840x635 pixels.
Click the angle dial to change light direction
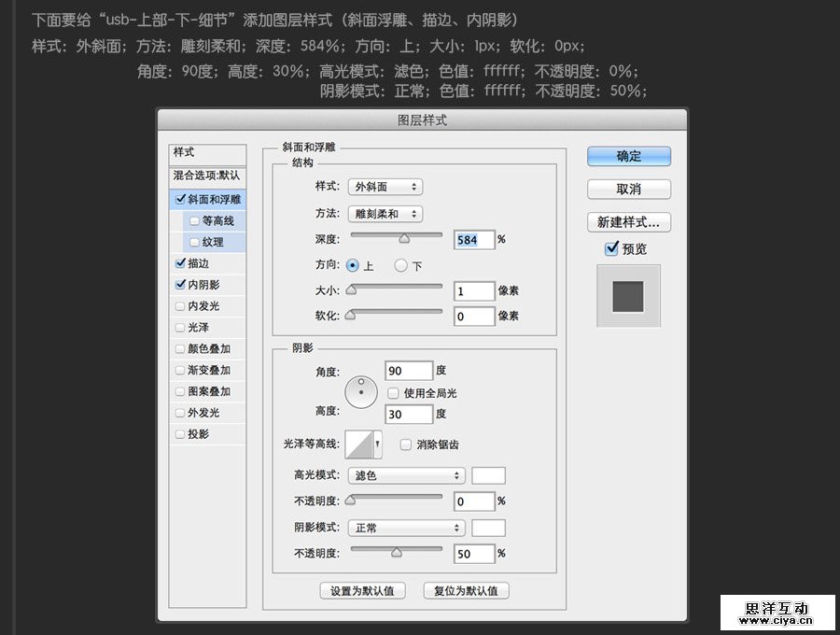363,391
